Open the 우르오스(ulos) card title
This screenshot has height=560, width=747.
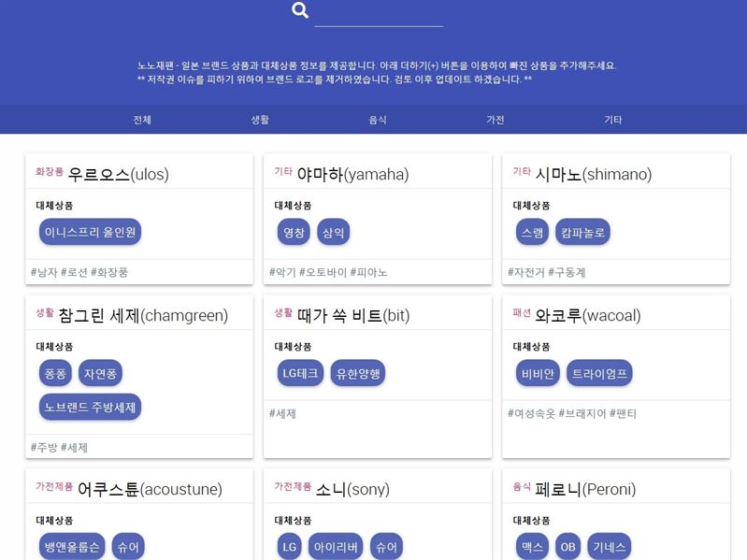tap(118, 174)
